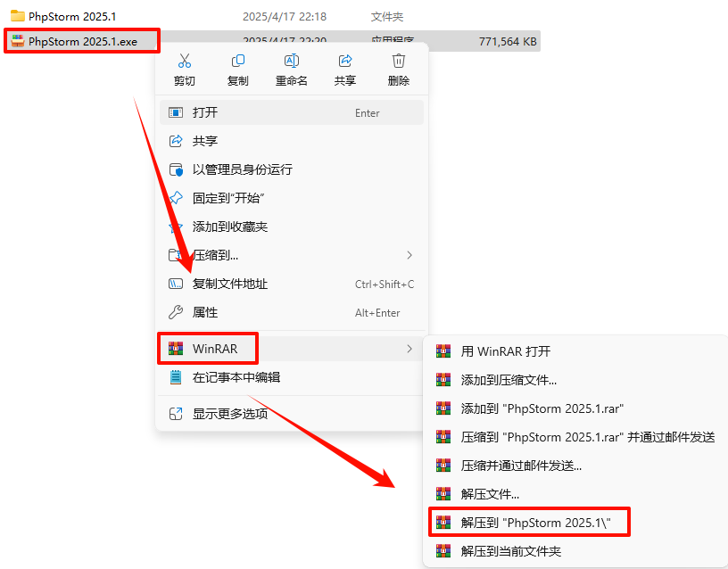Click the Share (共享) icon in top row
728x569 pixels.
point(345,61)
